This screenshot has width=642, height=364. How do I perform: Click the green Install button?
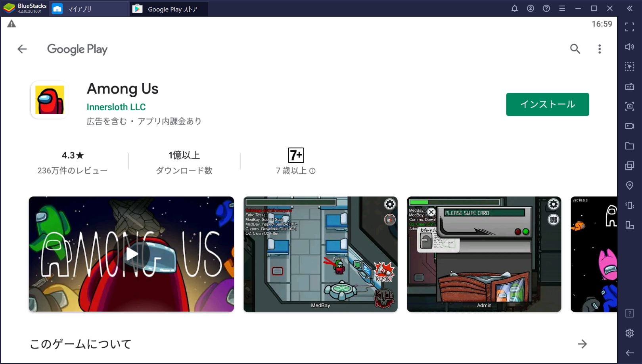(547, 104)
